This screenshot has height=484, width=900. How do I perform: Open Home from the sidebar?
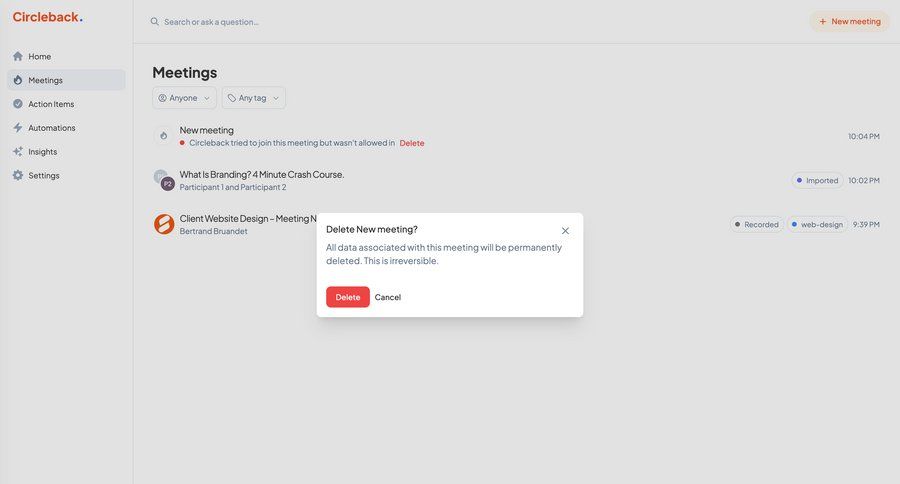coord(39,56)
